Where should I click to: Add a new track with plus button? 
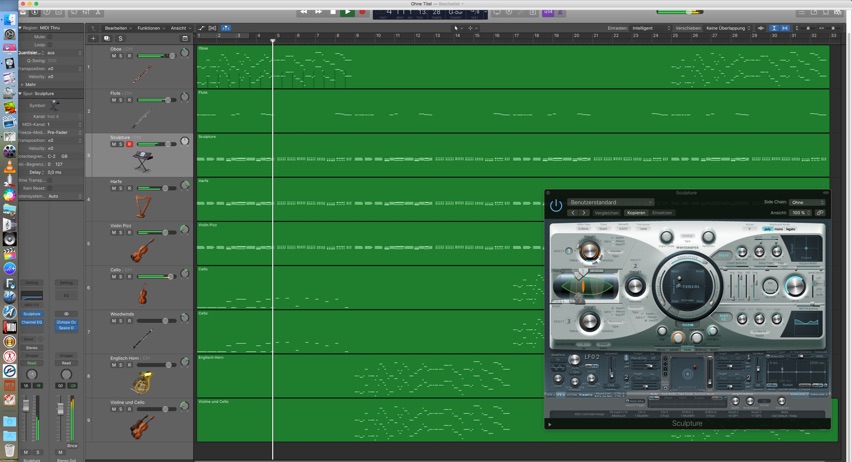[93, 39]
